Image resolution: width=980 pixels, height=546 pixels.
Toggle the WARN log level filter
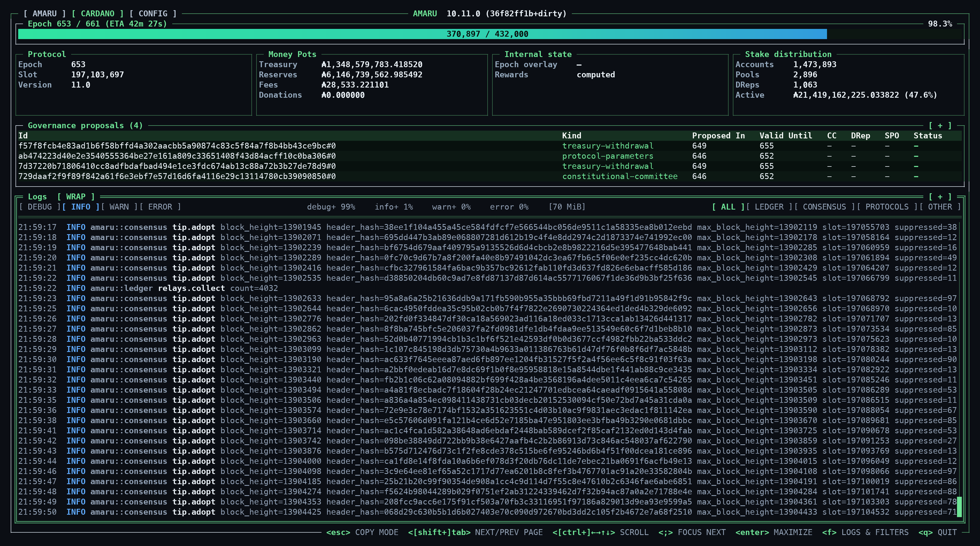[x=119, y=207]
